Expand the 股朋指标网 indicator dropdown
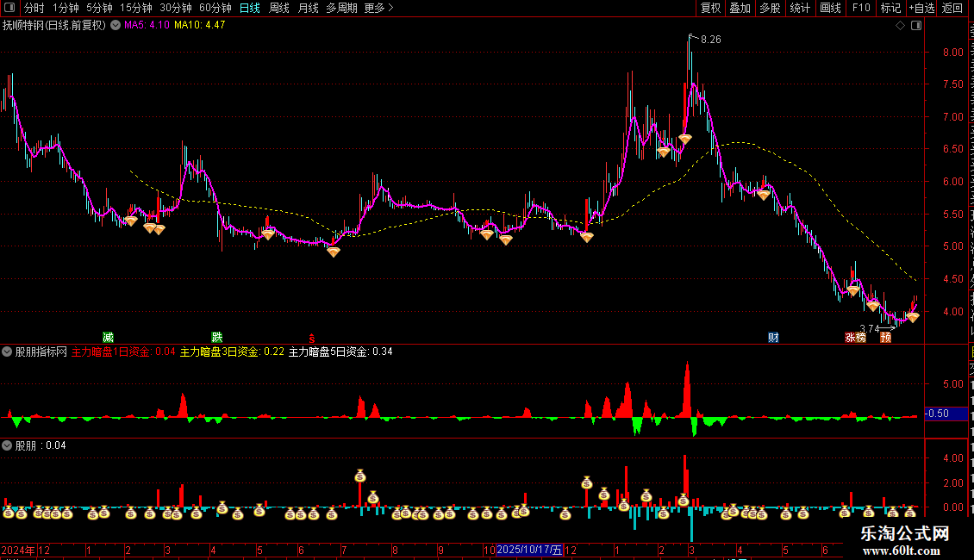The height and width of the screenshot is (560, 974). point(7,352)
